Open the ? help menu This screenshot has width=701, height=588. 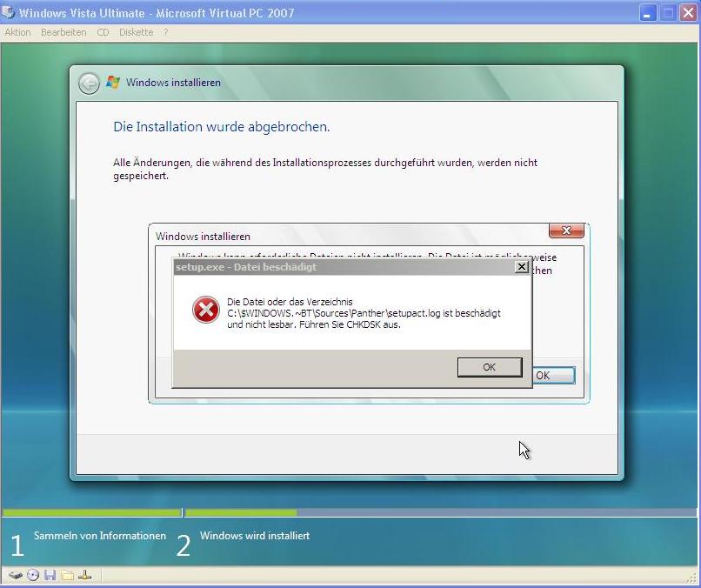point(166,32)
